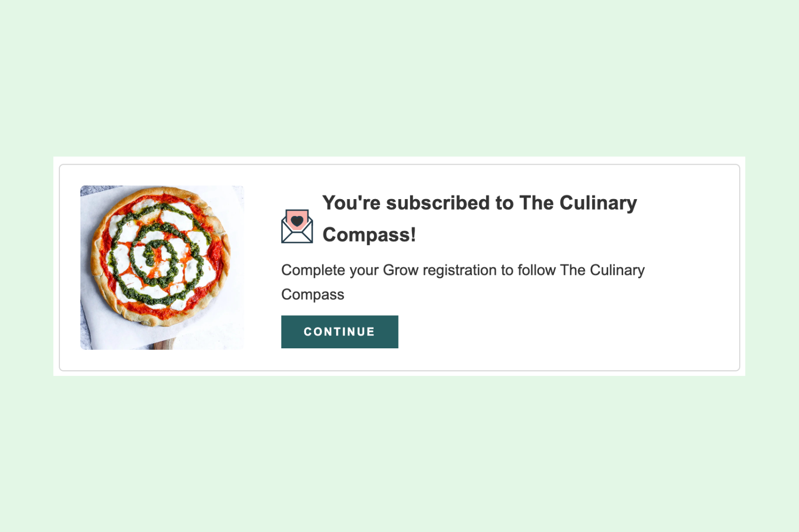Click "The Culinary" in the bold heading
Screen dimensions: 799x532
point(578,203)
